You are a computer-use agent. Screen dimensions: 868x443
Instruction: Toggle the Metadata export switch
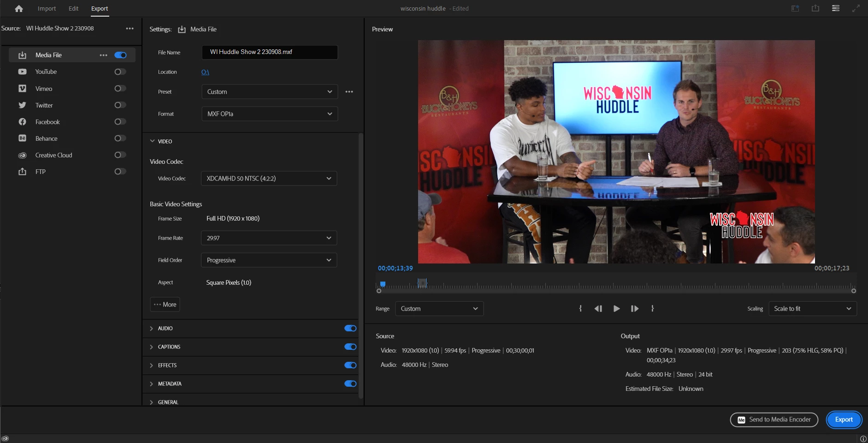(x=350, y=383)
